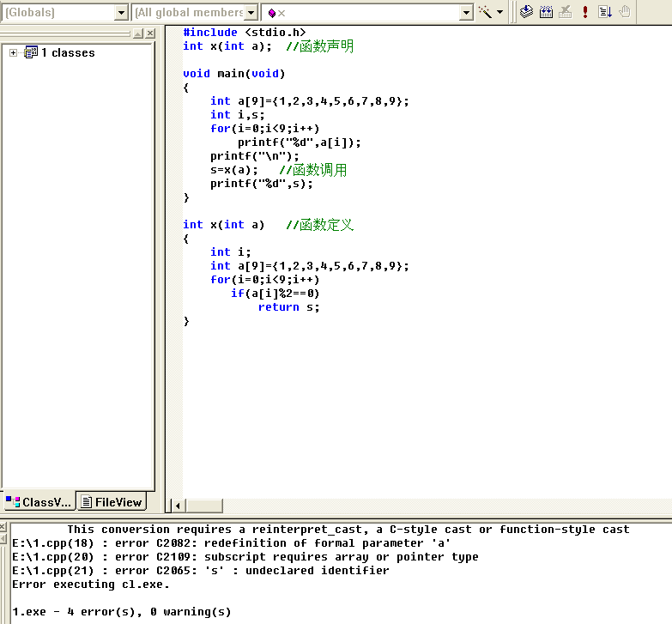
Task: Close the workspace panel with the X button
Action: 150,33
